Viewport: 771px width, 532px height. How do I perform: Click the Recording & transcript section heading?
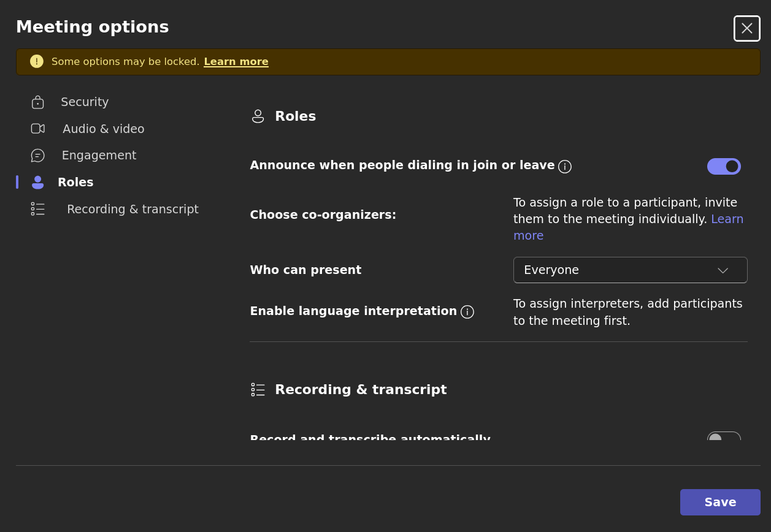pyautogui.click(x=361, y=390)
